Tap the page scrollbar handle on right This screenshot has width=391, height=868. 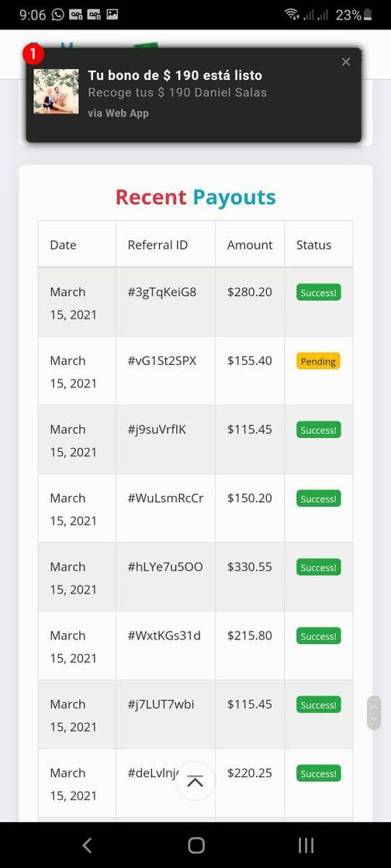point(374,712)
